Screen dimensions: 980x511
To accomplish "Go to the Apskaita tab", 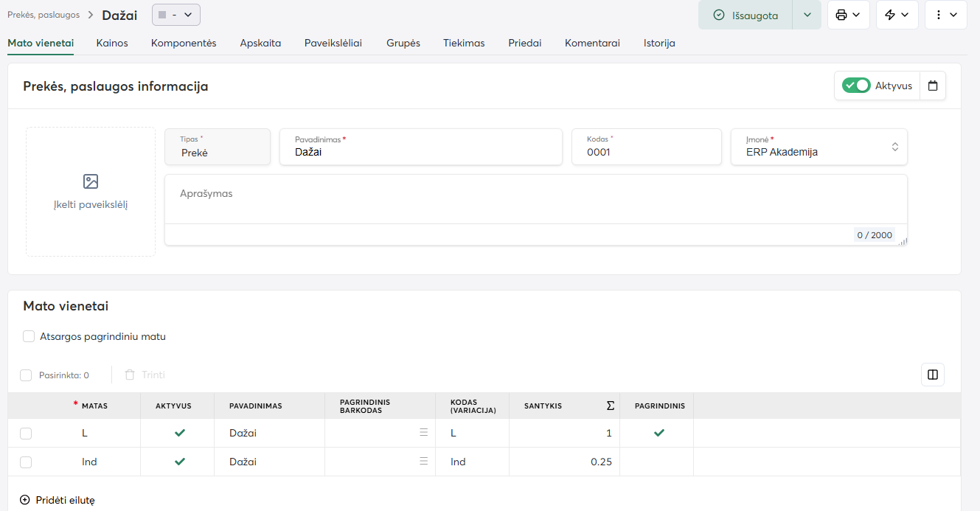I will (x=260, y=43).
